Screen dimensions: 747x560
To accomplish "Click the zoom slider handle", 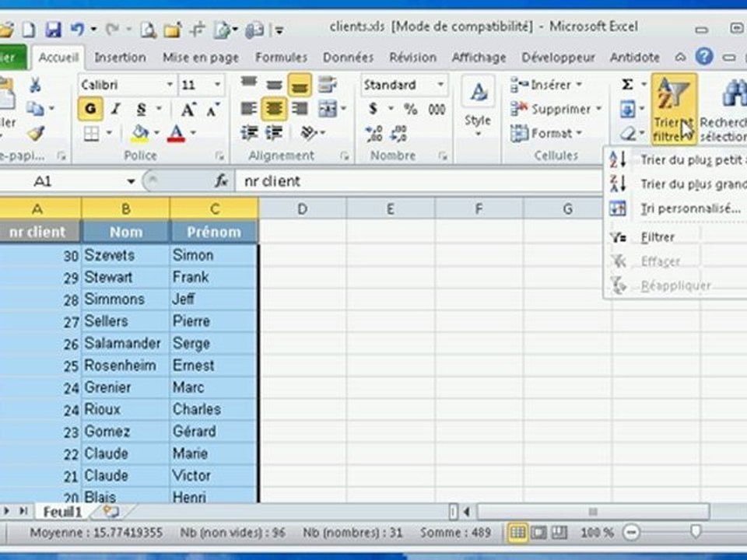I will 696,531.
